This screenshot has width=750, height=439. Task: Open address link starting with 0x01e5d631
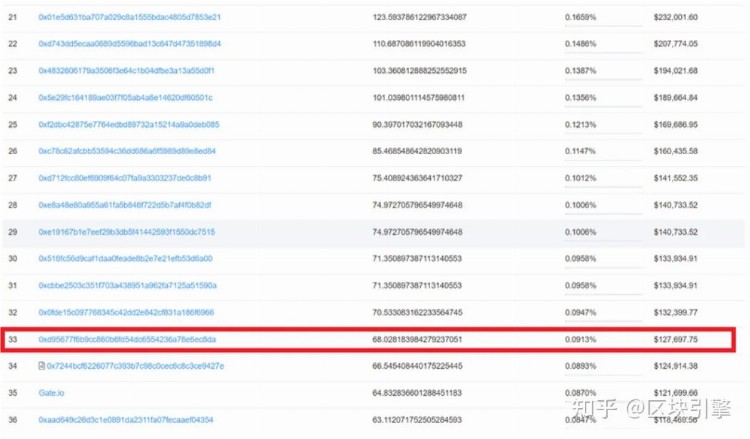tap(129, 17)
